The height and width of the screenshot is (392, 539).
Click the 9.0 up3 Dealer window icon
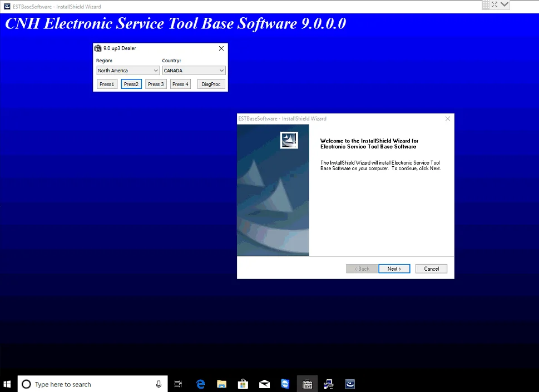coord(98,48)
